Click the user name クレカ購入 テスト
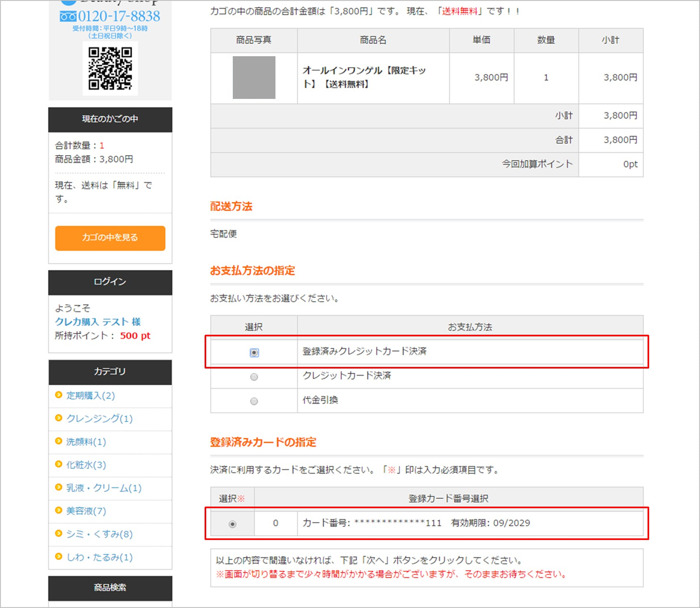700x608 pixels. [97, 322]
